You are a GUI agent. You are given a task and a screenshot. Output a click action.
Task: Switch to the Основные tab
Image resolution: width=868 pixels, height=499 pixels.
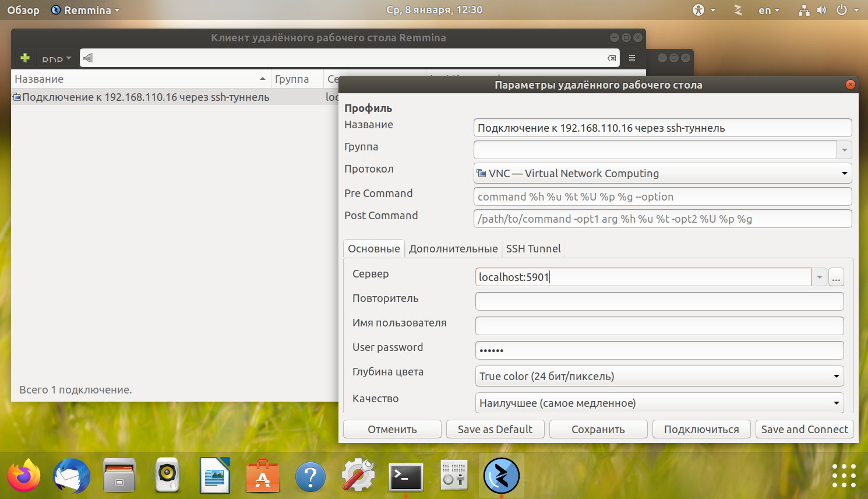click(x=374, y=248)
